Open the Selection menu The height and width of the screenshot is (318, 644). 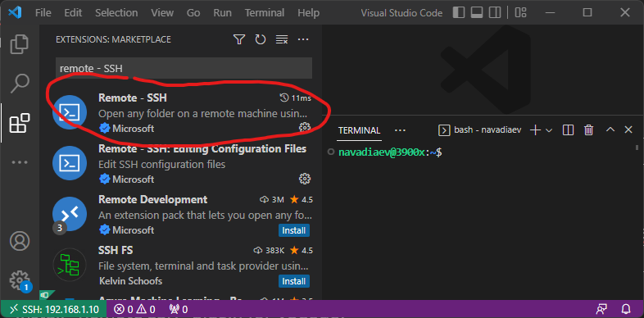pos(116,13)
